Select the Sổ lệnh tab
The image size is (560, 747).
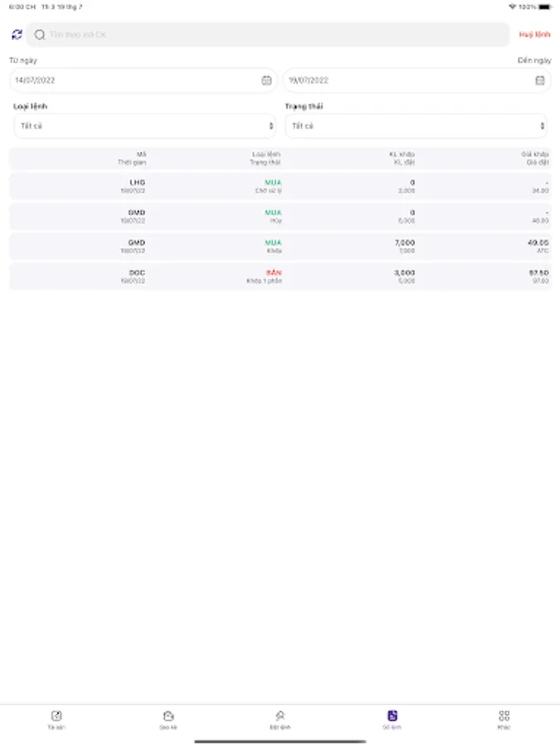392,720
